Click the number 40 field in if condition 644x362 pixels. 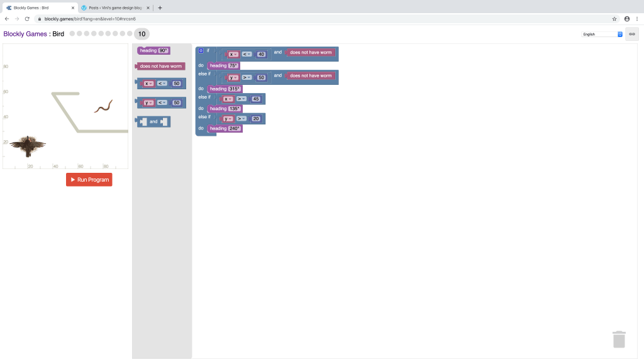[261, 54]
